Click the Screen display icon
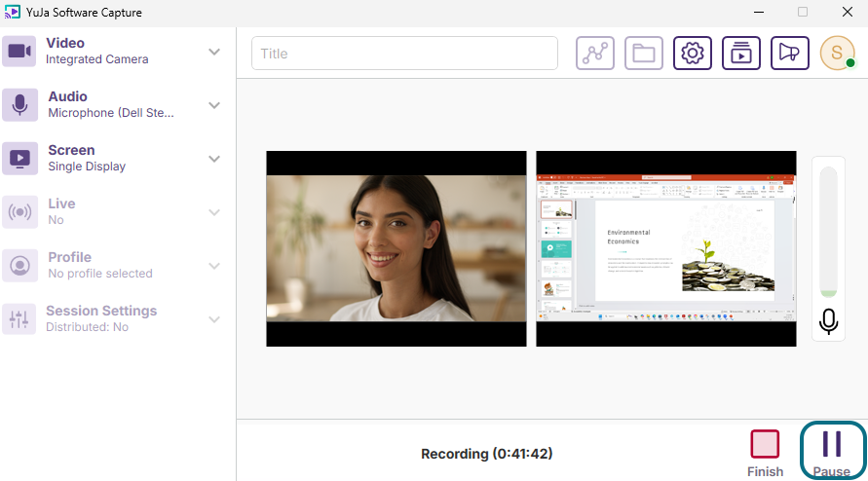The height and width of the screenshot is (481, 868). 19,159
